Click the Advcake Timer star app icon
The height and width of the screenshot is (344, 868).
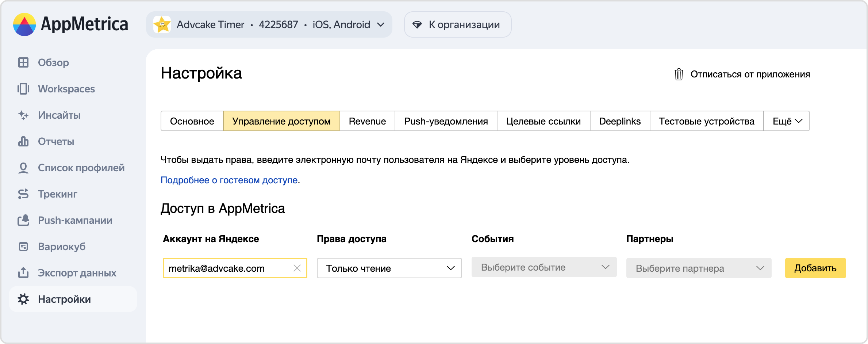(x=162, y=24)
